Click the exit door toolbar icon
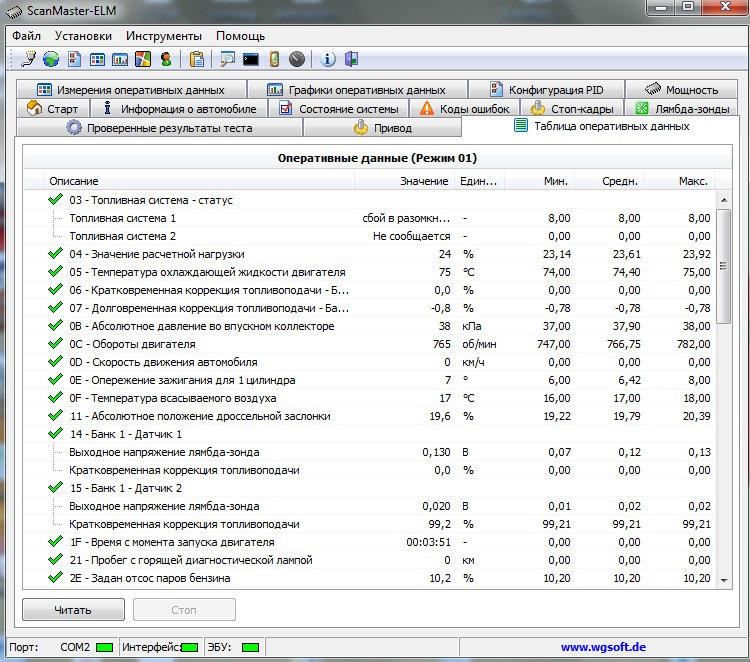The height and width of the screenshot is (662, 750). (352, 59)
